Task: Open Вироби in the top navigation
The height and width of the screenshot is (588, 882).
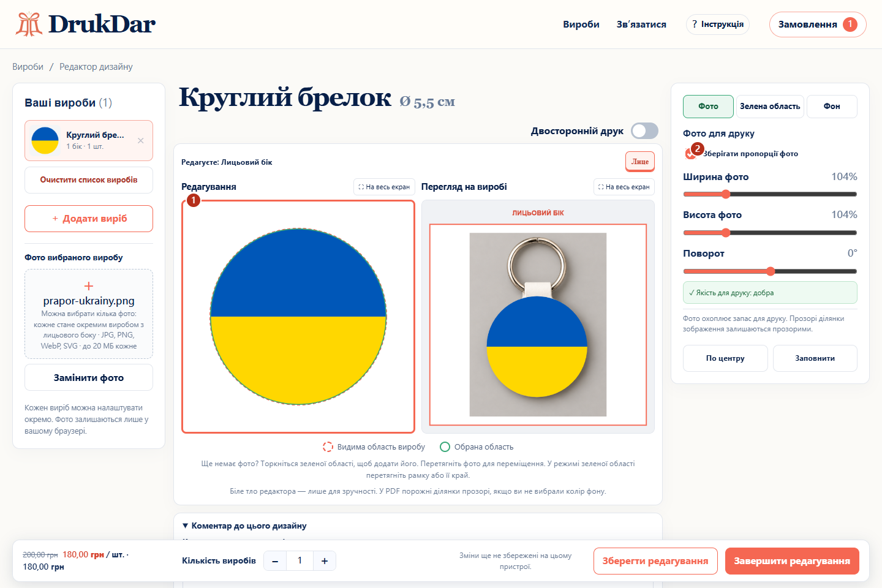Action: point(581,24)
